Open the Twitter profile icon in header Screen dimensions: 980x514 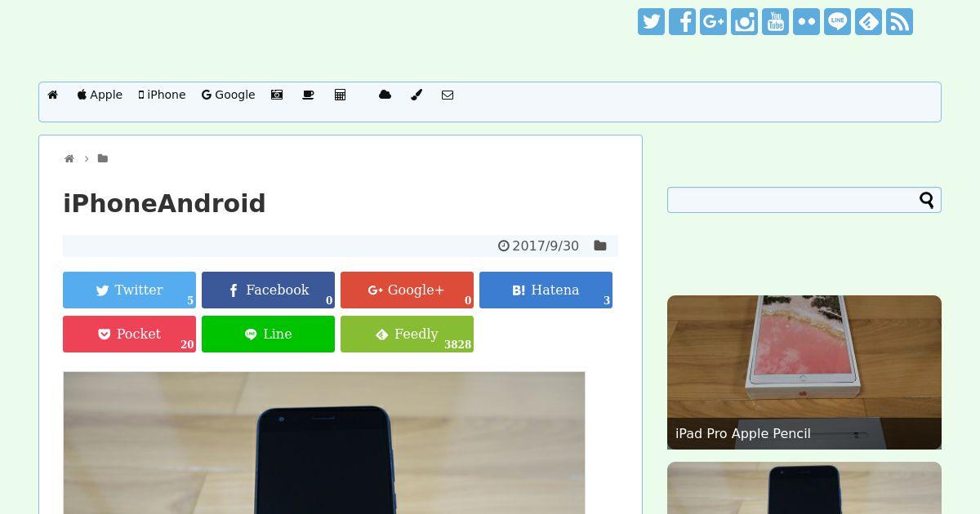[x=651, y=22]
